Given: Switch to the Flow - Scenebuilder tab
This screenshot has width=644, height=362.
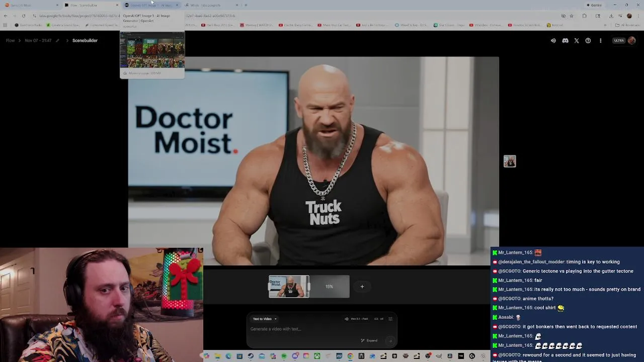Looking at the screenshot, I should pos(91,5).
